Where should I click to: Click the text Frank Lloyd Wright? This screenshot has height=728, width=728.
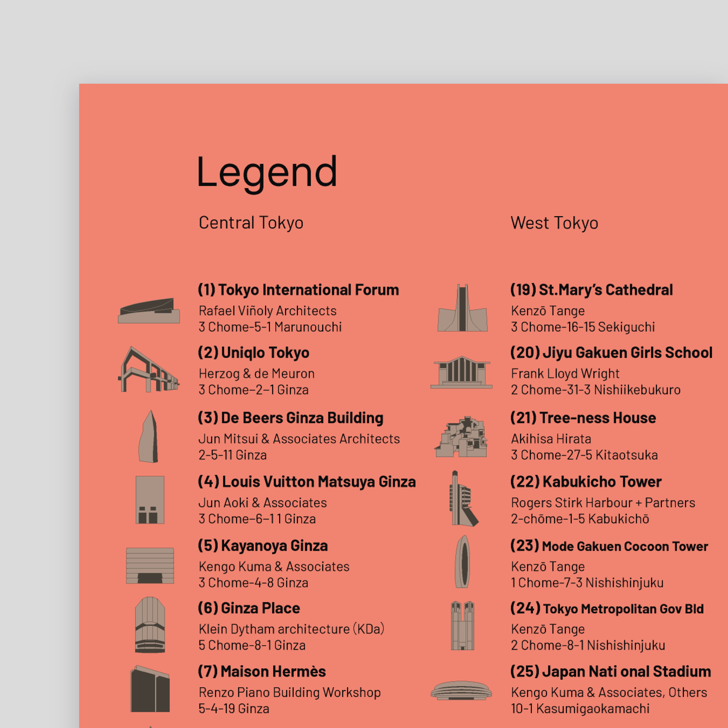coord(565,373)
